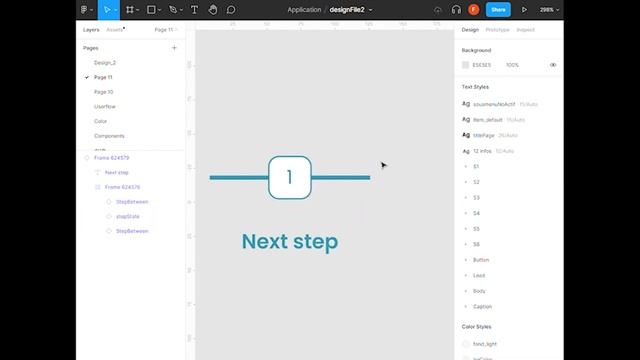Viewport: 640px width, 360px height.
Task: Select Frame 624376 layer
Action: tap(122, 187)
